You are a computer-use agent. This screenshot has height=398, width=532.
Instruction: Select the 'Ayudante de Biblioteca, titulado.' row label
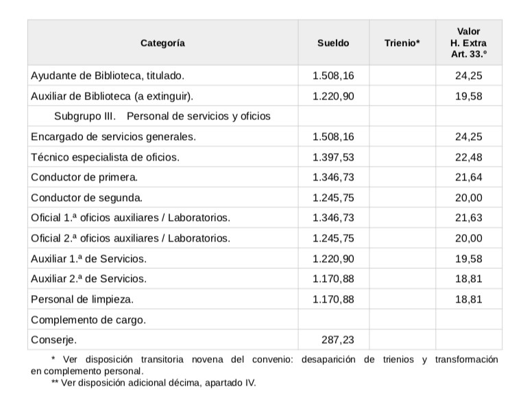[108, 75]
